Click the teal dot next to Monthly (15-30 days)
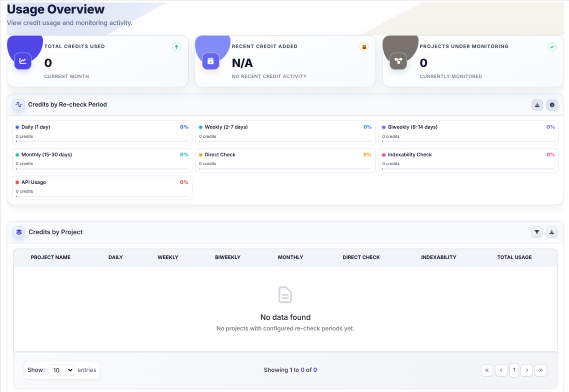This screenshot has width=569, height=392. coord(18,155)
